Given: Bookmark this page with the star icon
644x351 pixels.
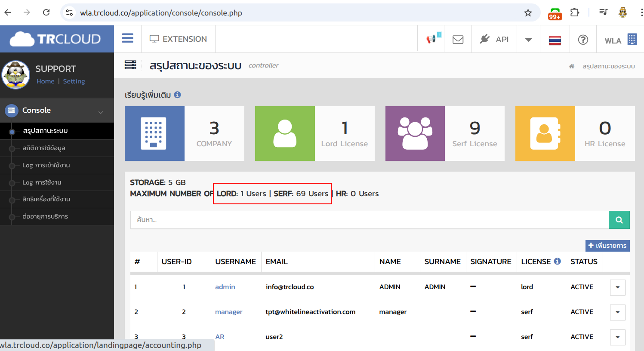Looking at the screenshot, I should pyautogui.click(x=528, y=13).
